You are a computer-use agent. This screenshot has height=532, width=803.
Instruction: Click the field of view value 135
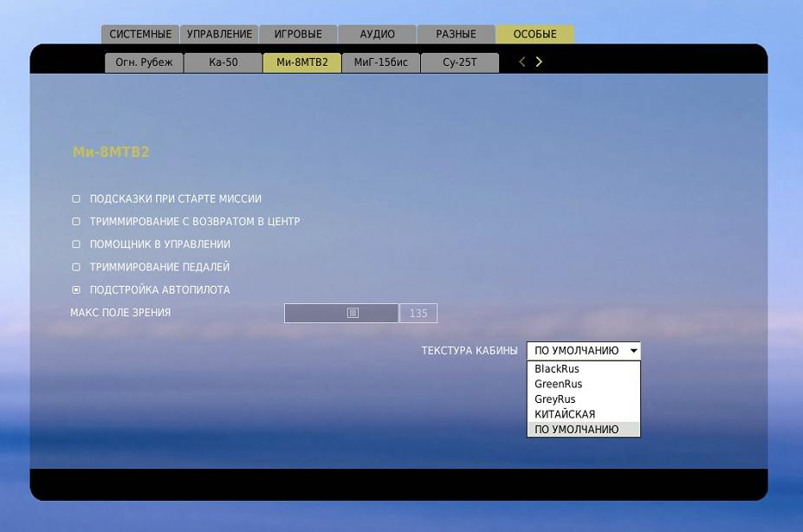click(418, 314)
